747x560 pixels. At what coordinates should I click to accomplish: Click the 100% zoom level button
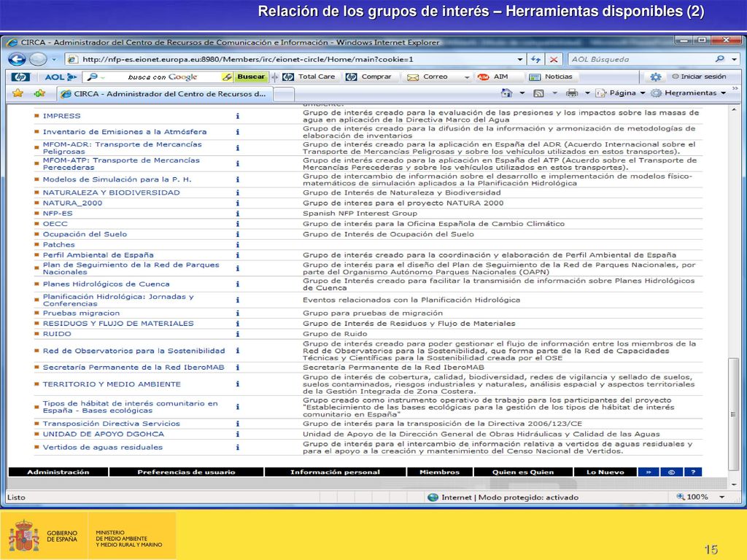(693, 497)
